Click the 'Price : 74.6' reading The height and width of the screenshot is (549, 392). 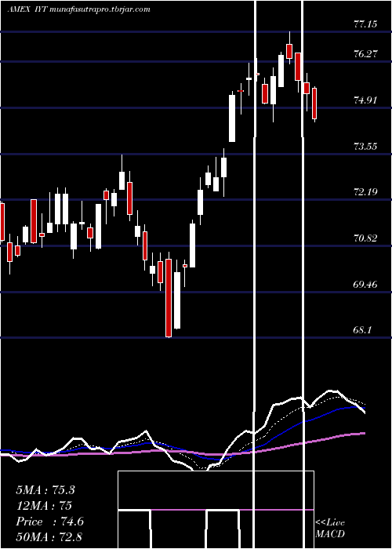click(49, 522)
